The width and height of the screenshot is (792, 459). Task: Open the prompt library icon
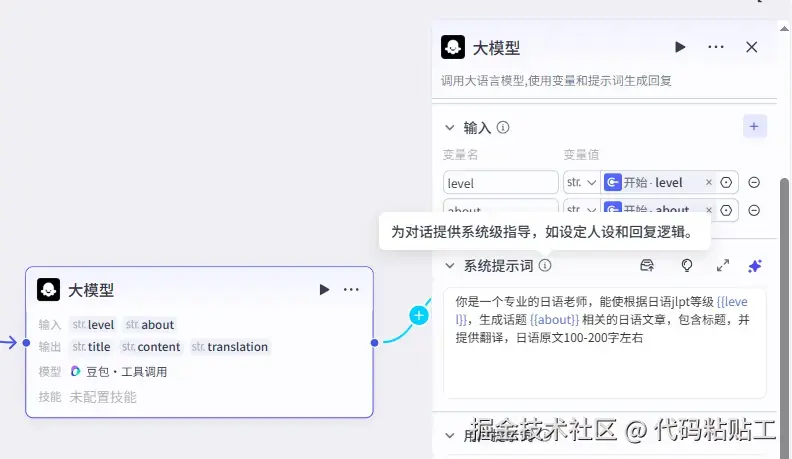(x=647, y=265)
